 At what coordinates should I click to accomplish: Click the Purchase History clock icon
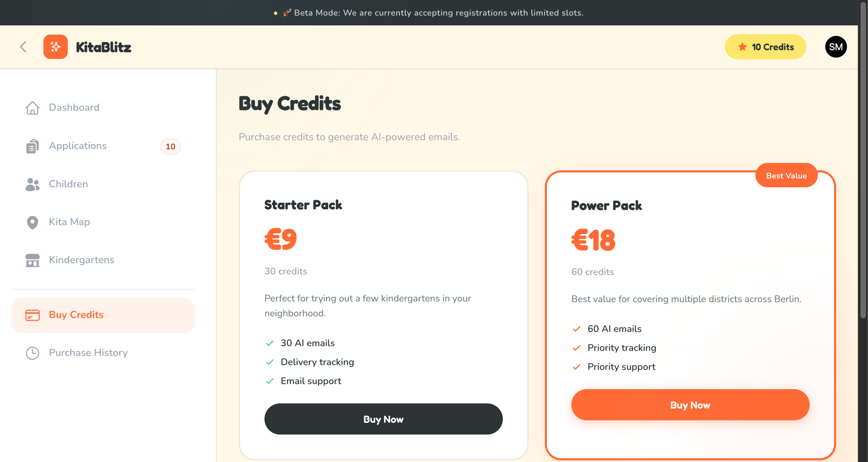coord(33,353)
